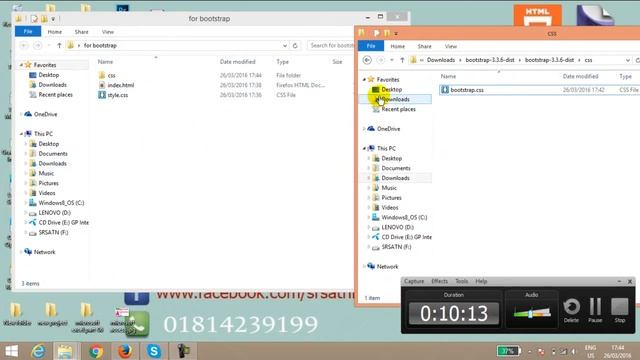This screenshot has height=360, width=640.
Task: Select bootstrap.css file in css window
Action: click(x=467, y=90)
